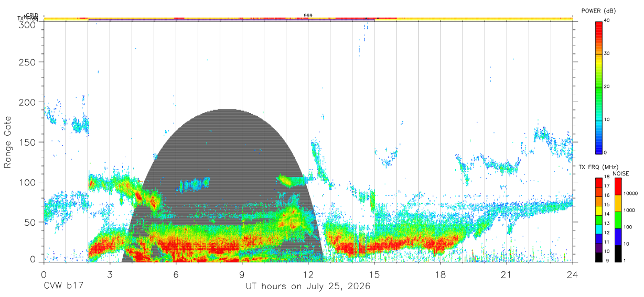Click the 30 label on the POWER scale
The width and height of the screenshot is (644, 297).
click(x=607, y=53)
